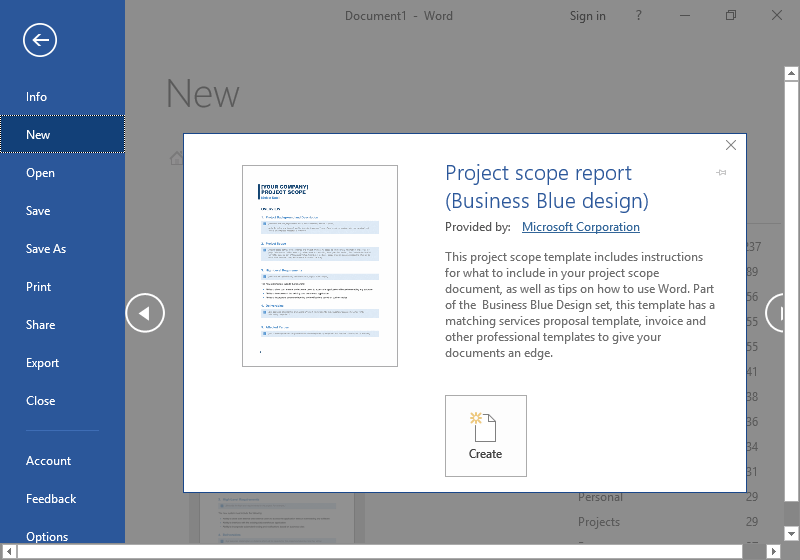800x560 pixels.
Task: Select the Projects category behind the dialog
Action: tap(598, 522)
